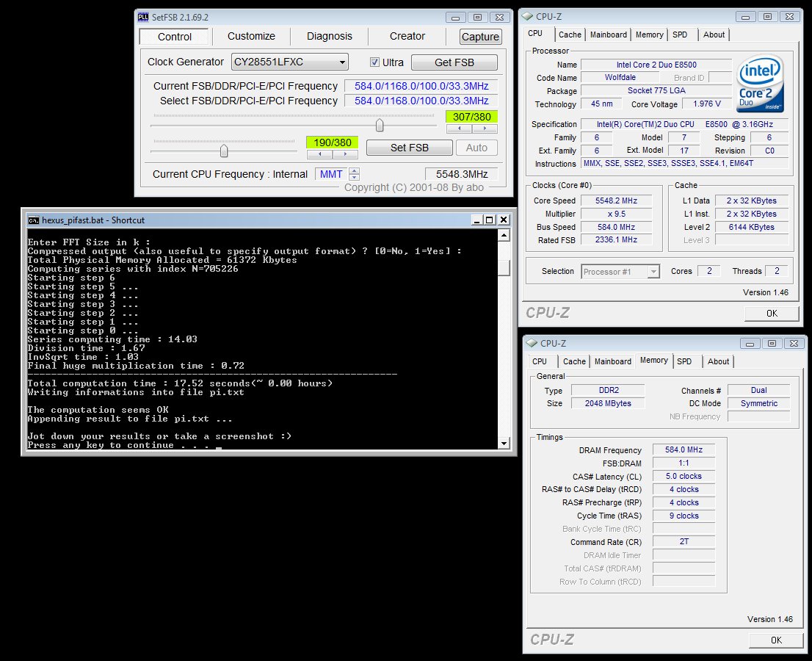Click the Multiplier x 9.5 value
Screen dimensions: 812x661
616,214
